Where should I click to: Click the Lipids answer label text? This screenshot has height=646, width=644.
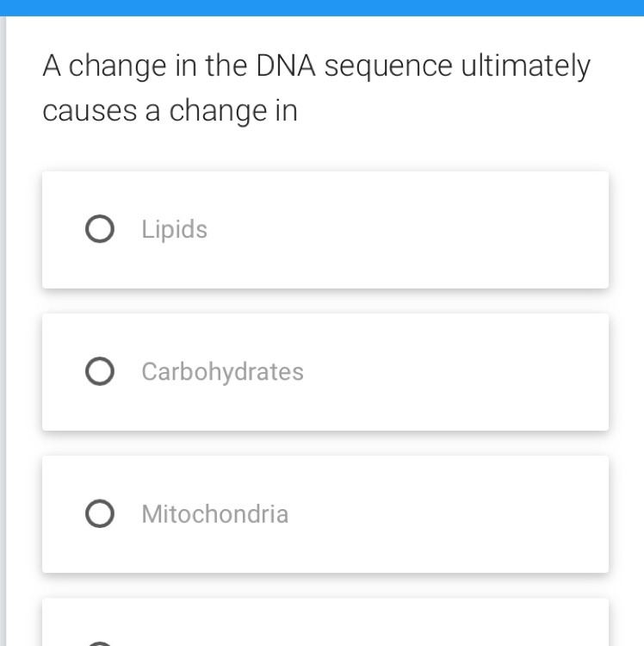(x=175, y=230)
